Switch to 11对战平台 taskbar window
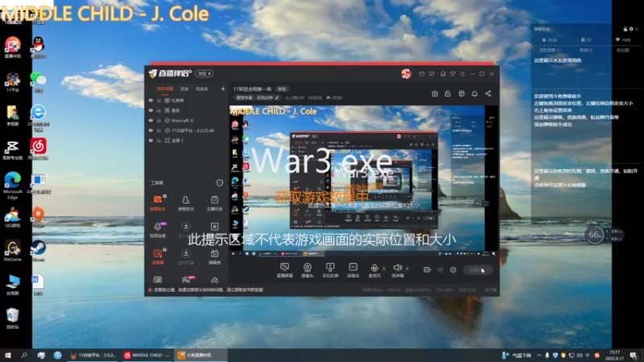644x362 pixels. coord(93,356)
